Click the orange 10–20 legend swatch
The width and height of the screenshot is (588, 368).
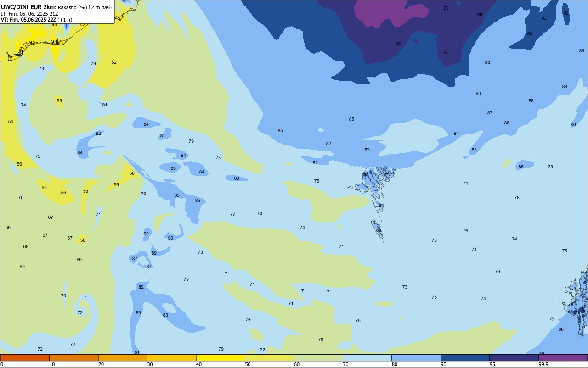(x=73, y=357)
